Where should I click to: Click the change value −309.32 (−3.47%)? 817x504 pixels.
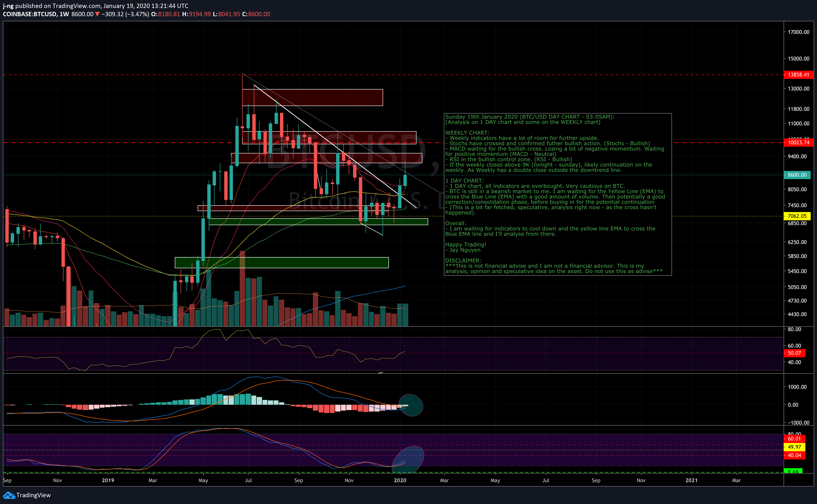[x=125, y=14]
